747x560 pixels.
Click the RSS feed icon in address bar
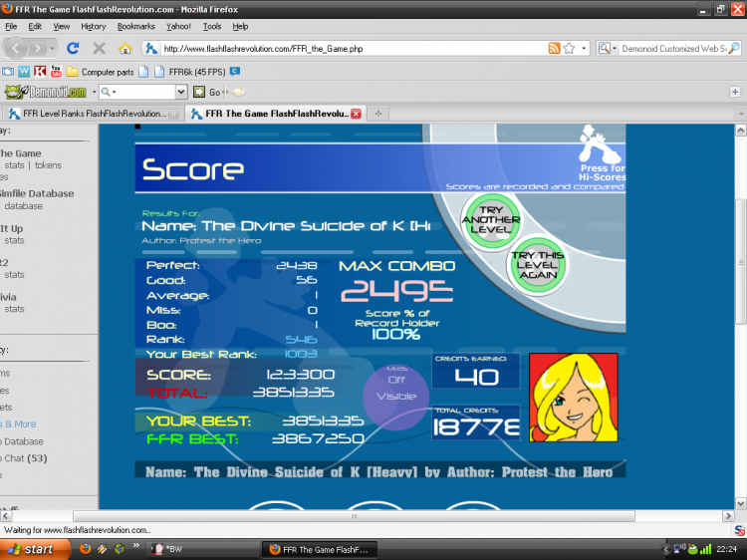(554, 48)
